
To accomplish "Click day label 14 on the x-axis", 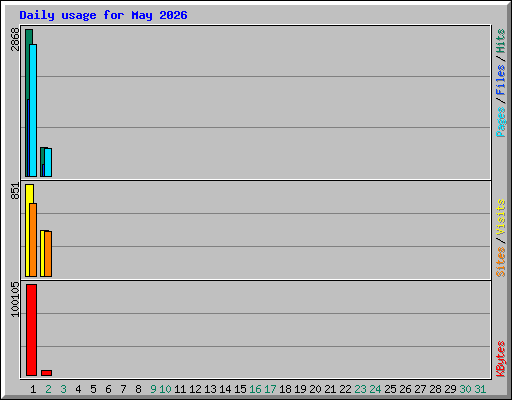I will [225, 389].
